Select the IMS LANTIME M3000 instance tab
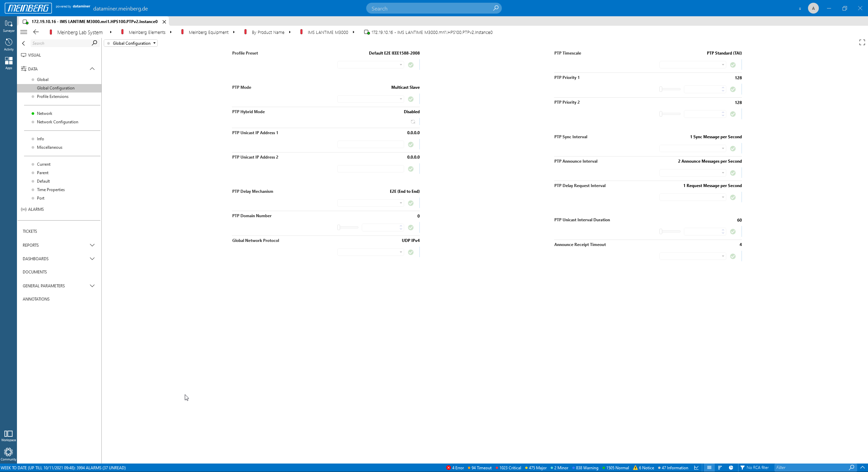868x472 pixels. click(x=94, y=21)
